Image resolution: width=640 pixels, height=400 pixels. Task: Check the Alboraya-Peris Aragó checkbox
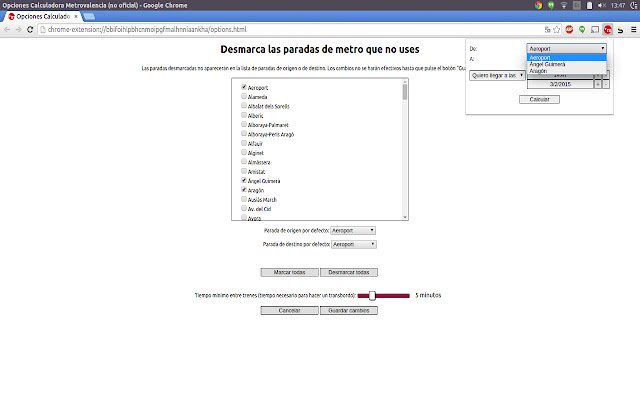point(244,134)
